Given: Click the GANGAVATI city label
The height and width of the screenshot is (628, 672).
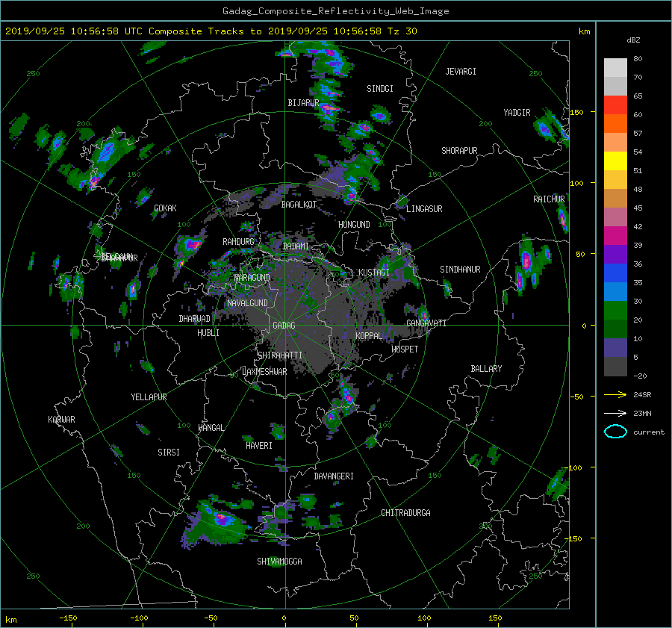Looking at the screenshot, I should point(426,323).
